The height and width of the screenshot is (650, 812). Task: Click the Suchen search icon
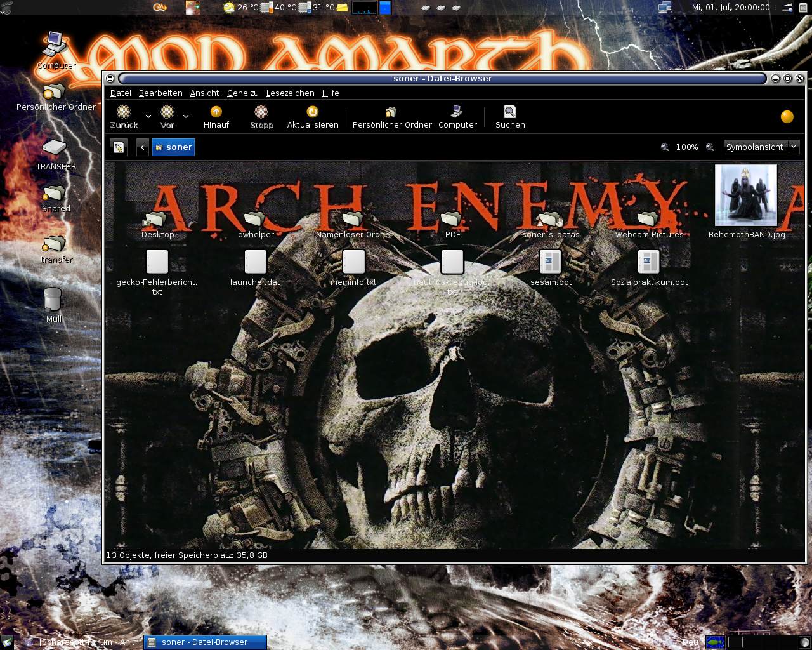click(x=510, y=117)
